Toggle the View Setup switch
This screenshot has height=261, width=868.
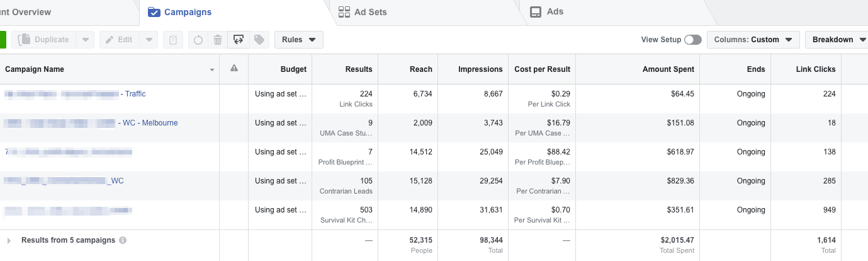(692, 40)
